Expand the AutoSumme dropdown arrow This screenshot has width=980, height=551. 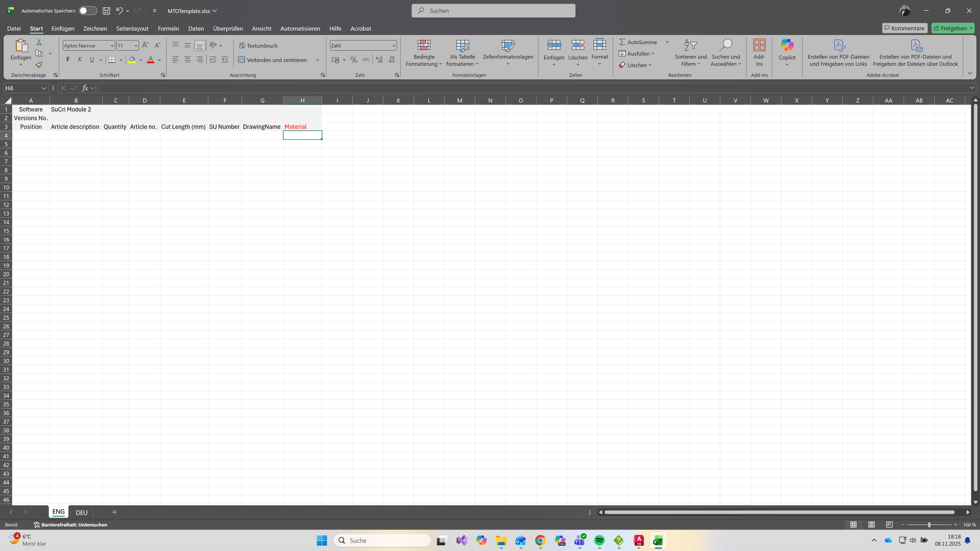(667, 42)
